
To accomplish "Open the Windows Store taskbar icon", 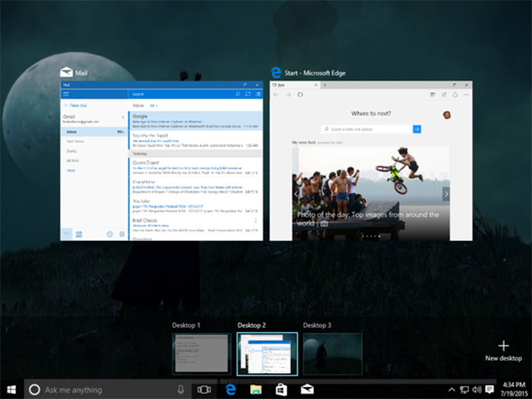I will tap(280, 389).
